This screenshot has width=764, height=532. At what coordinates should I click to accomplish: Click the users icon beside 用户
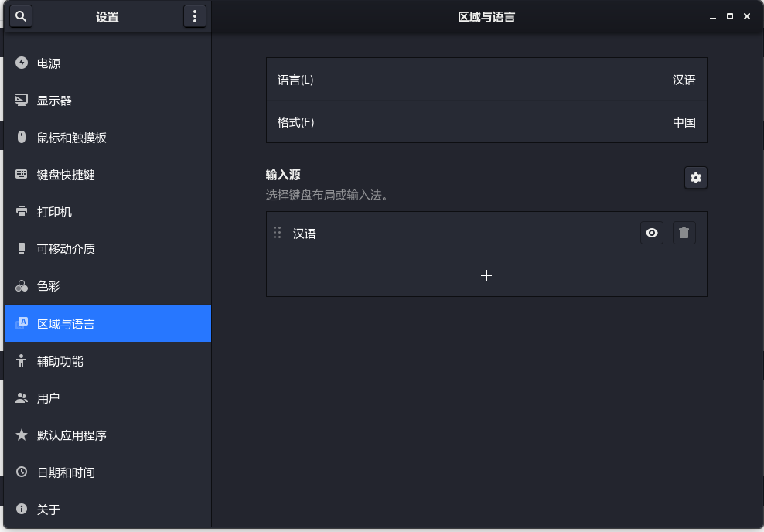click(22, 397)
